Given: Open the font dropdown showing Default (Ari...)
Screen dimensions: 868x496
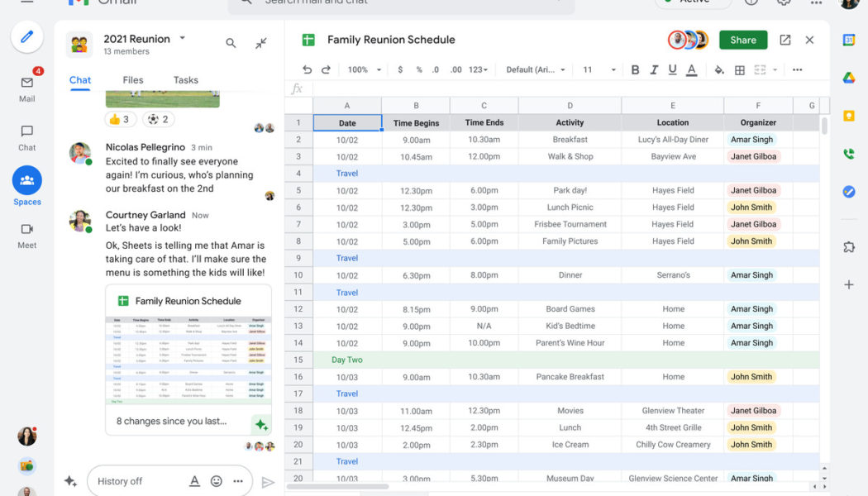Looking at the screenshot, I should (533, 69).
